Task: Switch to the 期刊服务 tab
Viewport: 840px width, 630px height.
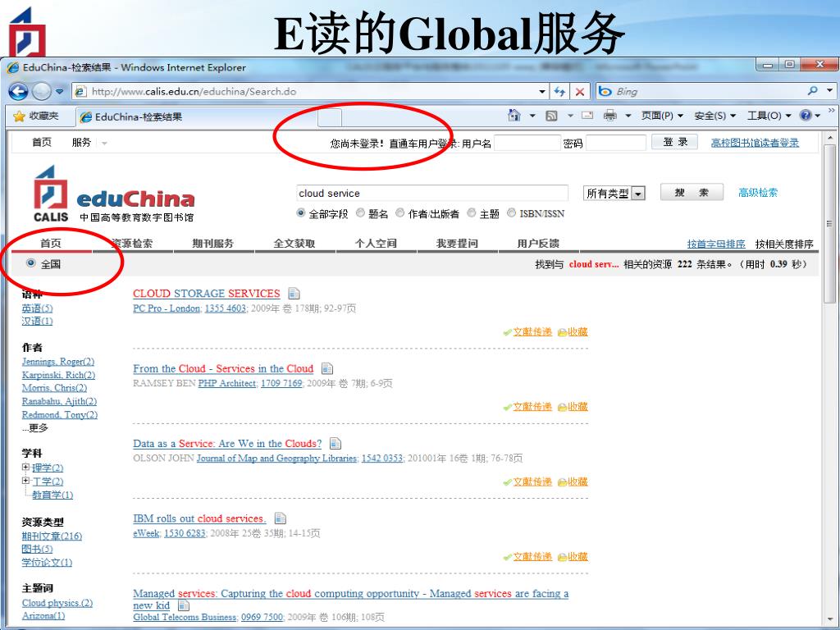Action: click(x=213, y=243)
